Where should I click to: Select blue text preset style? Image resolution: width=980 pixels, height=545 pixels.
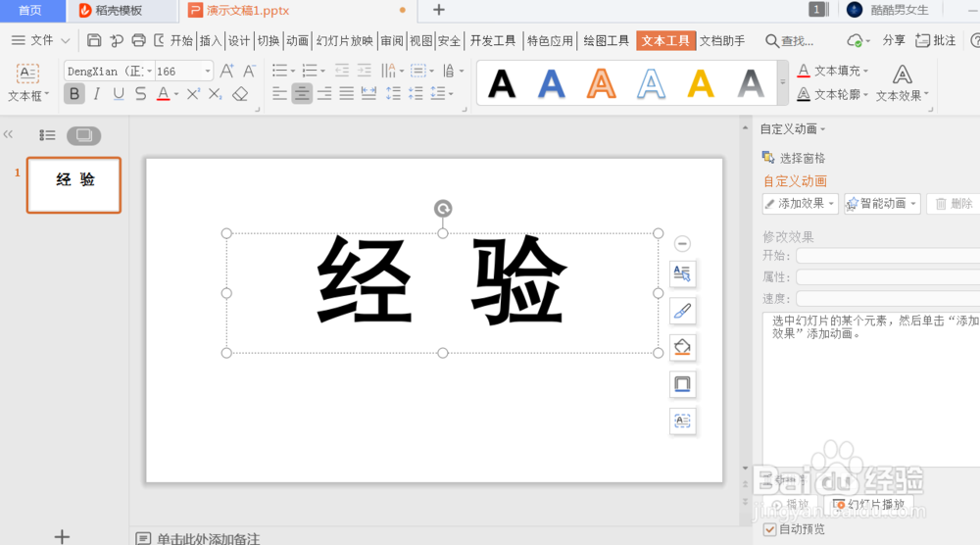(x=551, y=83)
